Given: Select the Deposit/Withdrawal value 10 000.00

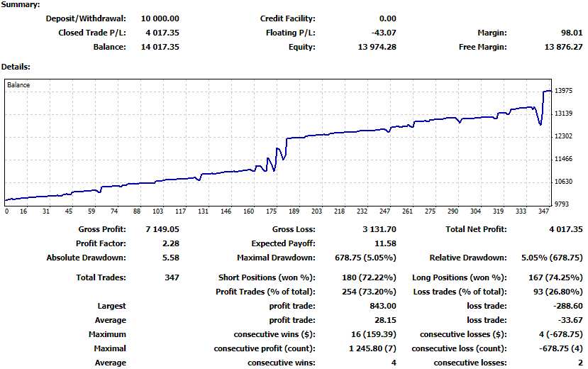Looking at the screenshot, I should click(160, 18).
